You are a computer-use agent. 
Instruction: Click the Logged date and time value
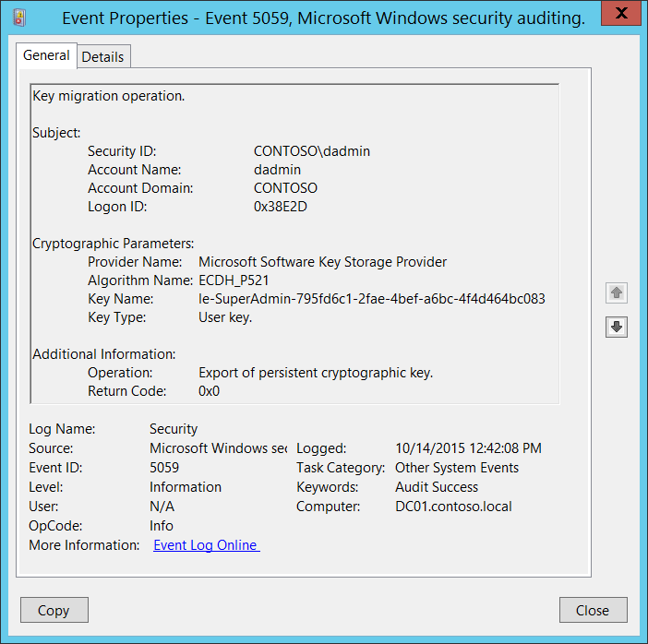(468, 448)
